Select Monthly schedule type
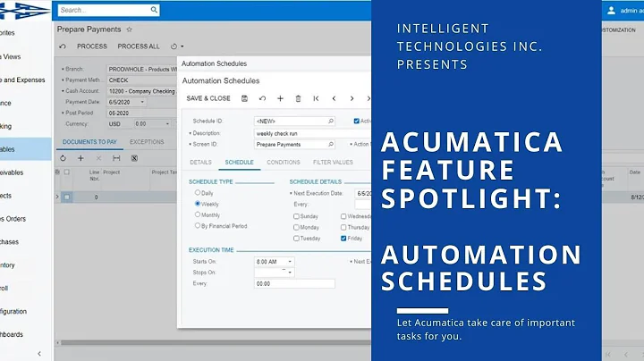 (x=198, y=214)
